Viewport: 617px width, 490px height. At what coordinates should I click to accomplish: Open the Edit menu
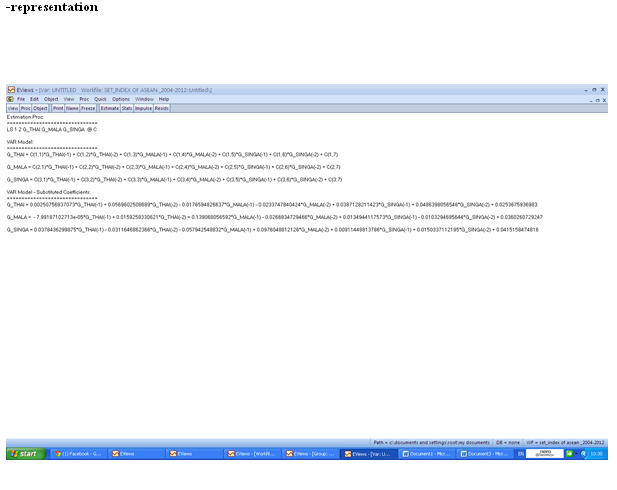[34, 99]
